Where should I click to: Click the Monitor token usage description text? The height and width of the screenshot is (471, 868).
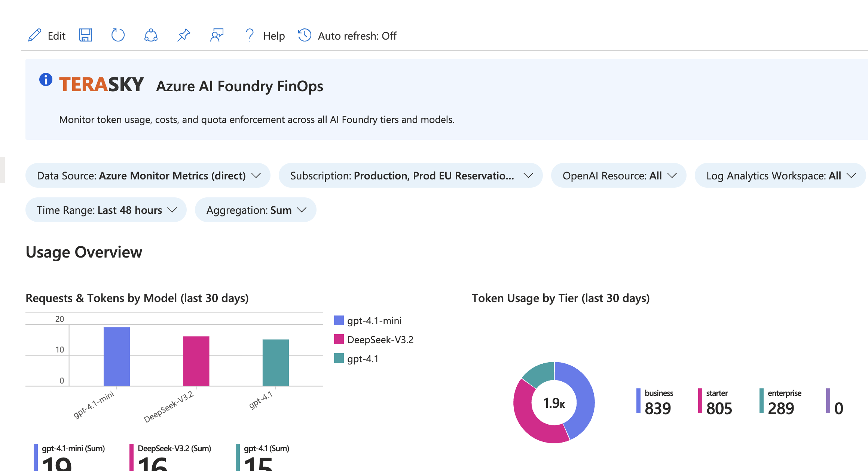click(257, 120)
